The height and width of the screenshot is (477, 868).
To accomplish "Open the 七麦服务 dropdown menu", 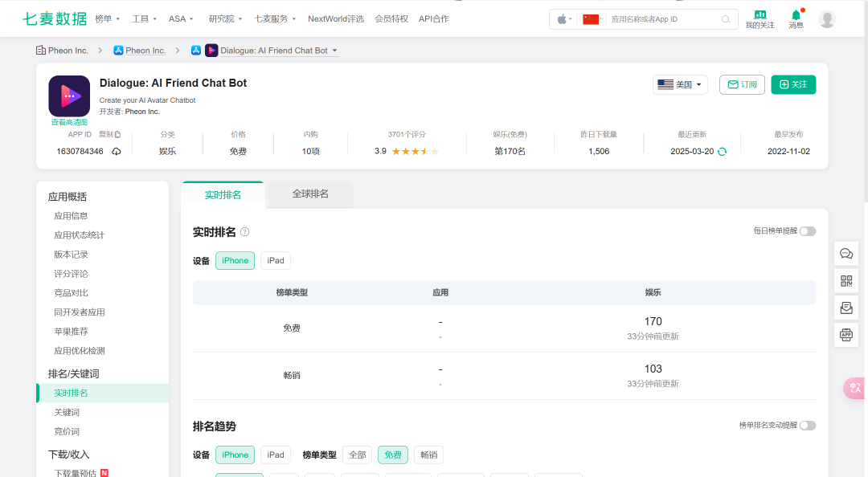I will click(x=275, y=18).
